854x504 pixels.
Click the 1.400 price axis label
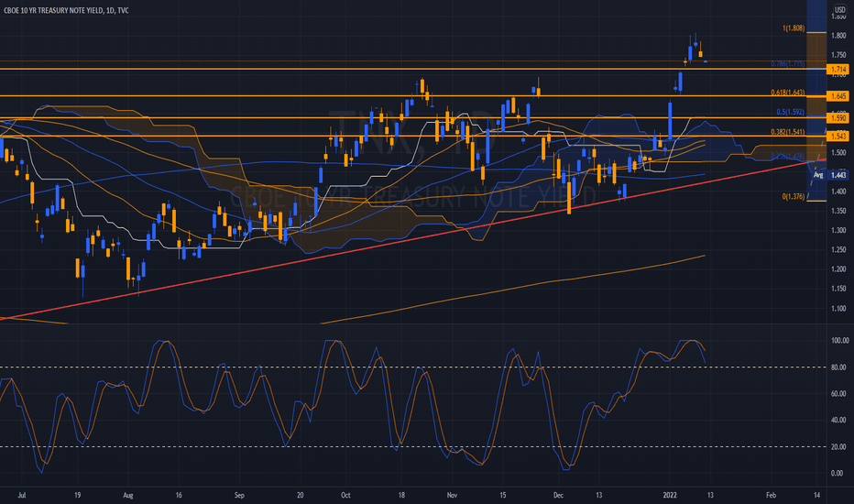pyautogui.click(x=838, y=192)
